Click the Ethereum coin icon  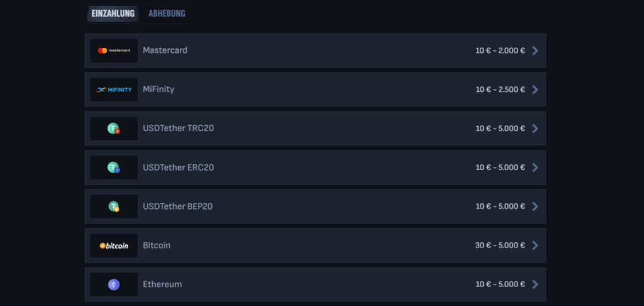pos(114,285)
